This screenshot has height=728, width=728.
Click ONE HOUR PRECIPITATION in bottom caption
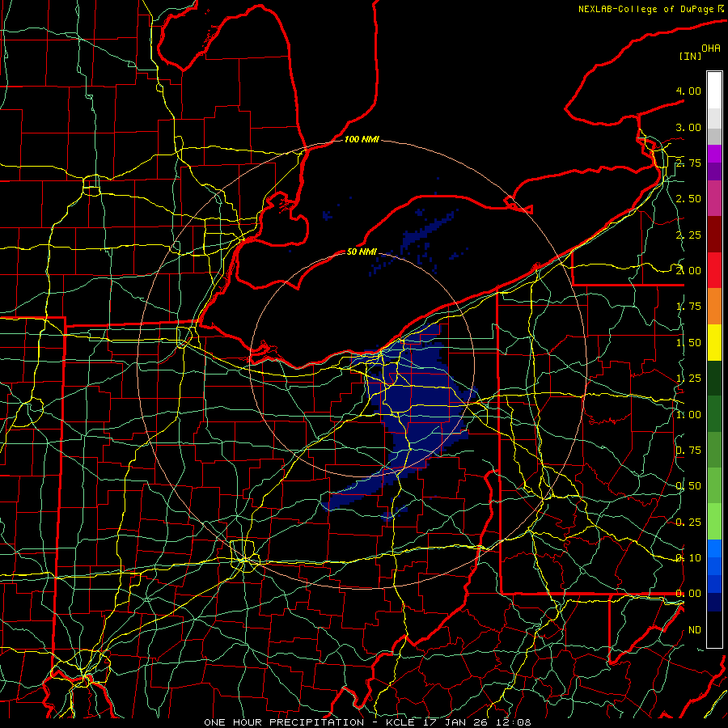(x=284, y=722)
